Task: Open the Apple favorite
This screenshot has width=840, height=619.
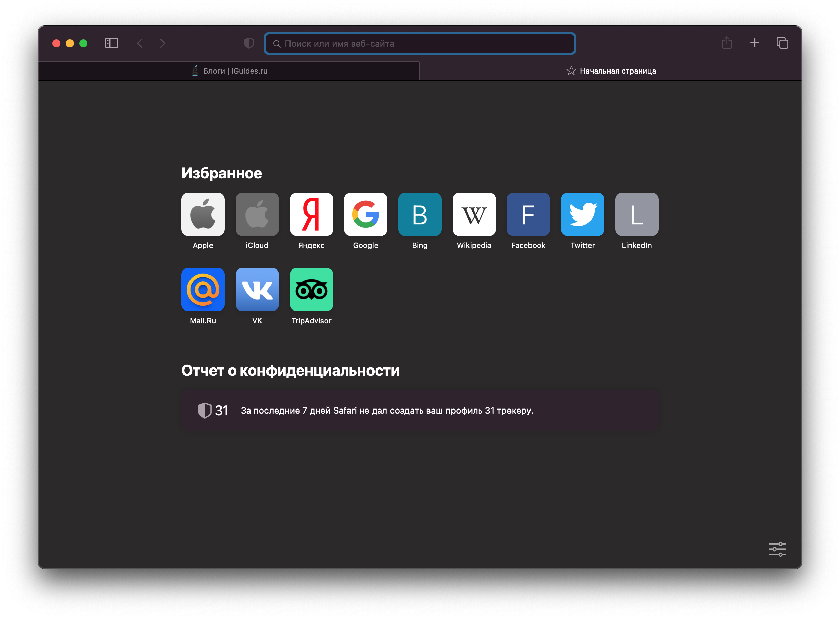Action: click(x=203, y=214)
